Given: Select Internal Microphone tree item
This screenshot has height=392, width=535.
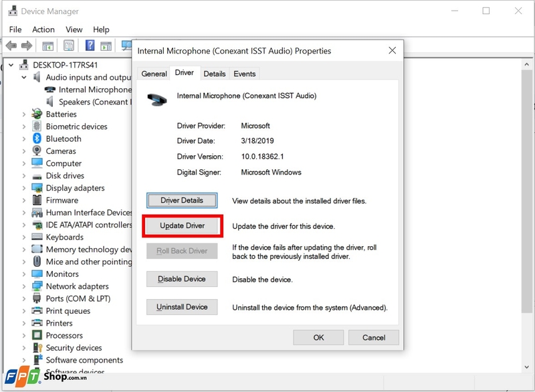Looking at the screenshot, I should 88,90.
